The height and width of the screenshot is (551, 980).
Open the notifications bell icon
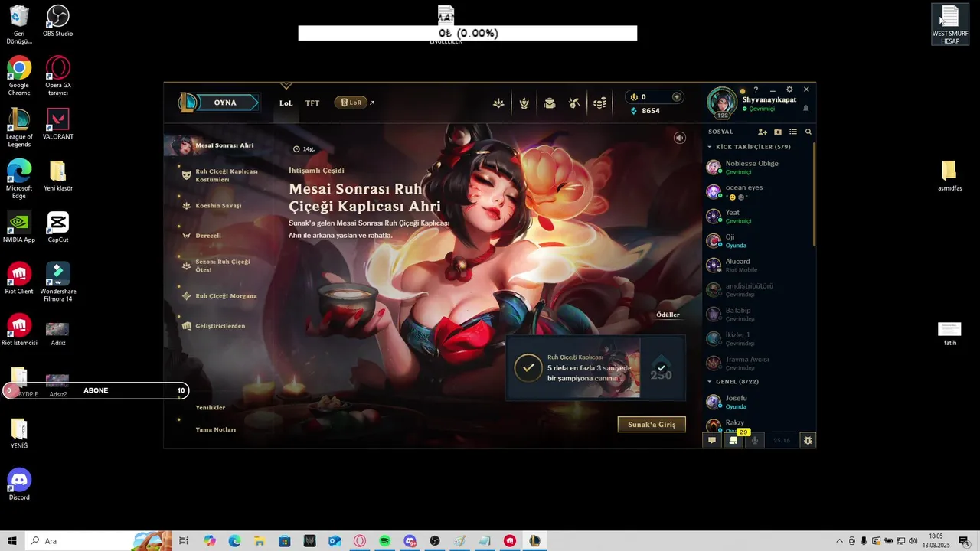(x=805, y=109)
